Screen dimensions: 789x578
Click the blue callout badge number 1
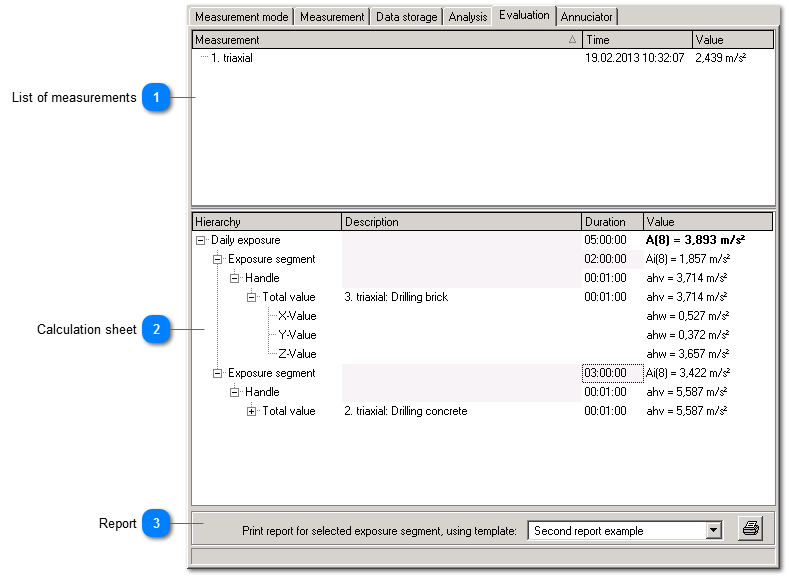point(155,98)
